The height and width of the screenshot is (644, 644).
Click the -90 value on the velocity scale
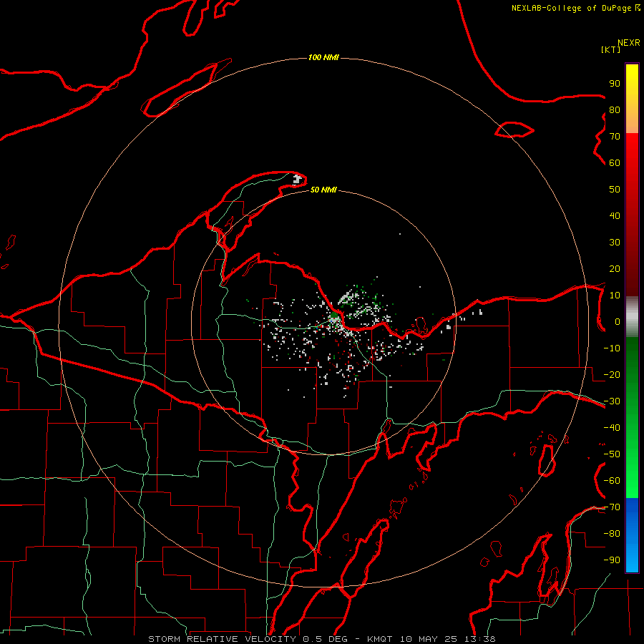612,560
